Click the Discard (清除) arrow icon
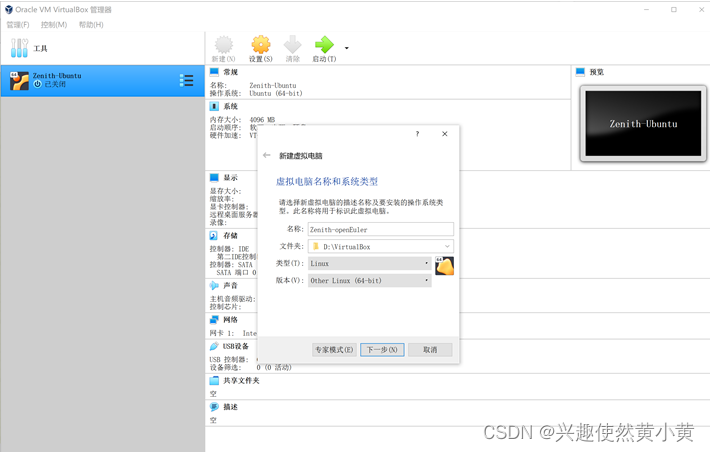 click(x=293, y=45)
